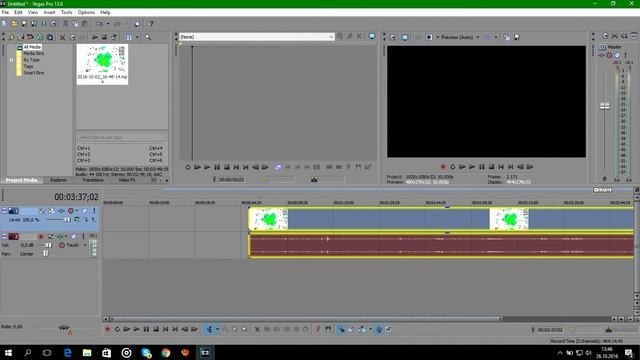Toggle Enable Snapping in timeline toolbar
This screenshot has height=360, width=640.
(x=341, y=329)
